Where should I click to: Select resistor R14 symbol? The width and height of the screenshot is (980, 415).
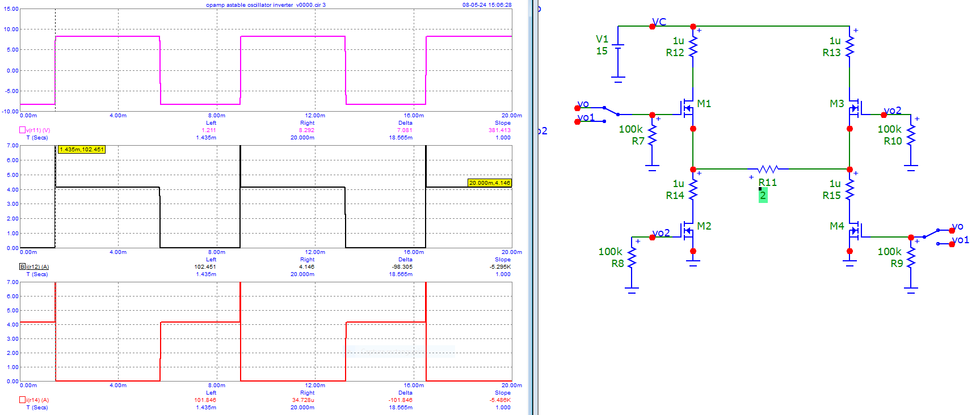point(693,190)
